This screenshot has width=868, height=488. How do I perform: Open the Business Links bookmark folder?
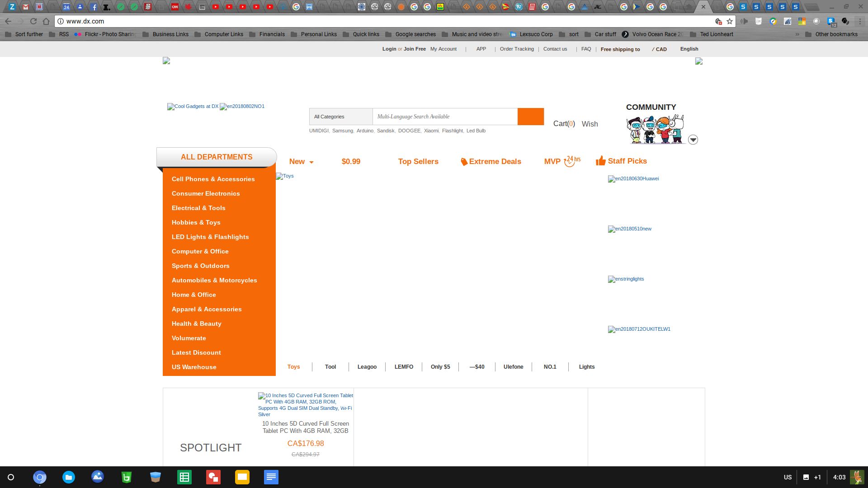tap(165, 34)
